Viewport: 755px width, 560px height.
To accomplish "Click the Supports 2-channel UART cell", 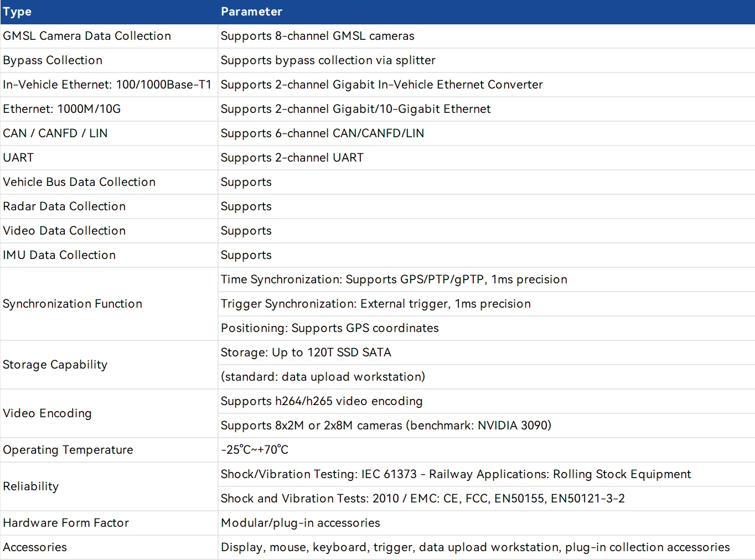I will (x=292, y=158).
